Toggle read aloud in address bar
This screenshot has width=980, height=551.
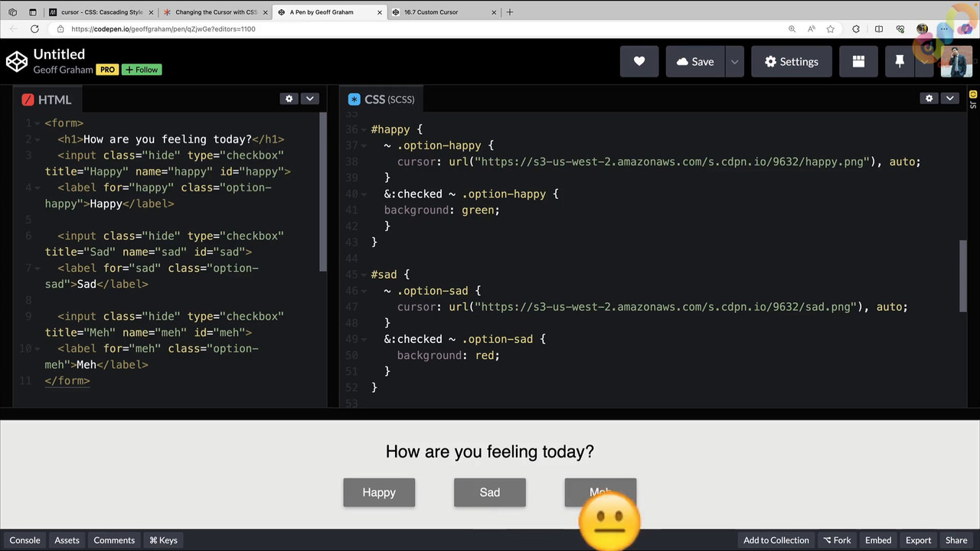[811, 29]
